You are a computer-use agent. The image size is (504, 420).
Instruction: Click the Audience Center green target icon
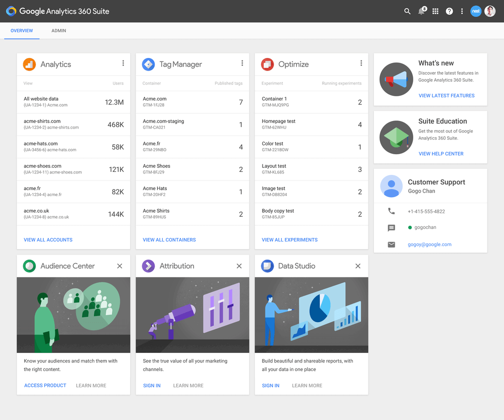coord(29,266)
